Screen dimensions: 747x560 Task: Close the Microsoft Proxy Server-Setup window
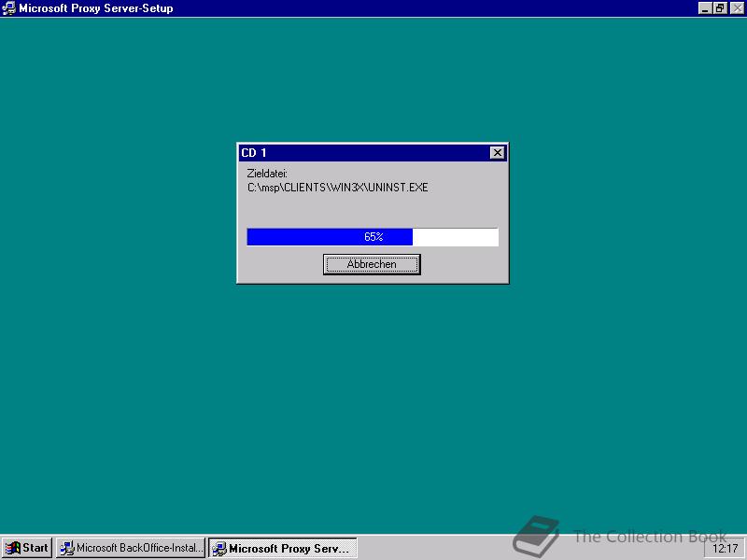tap(737, 8)
